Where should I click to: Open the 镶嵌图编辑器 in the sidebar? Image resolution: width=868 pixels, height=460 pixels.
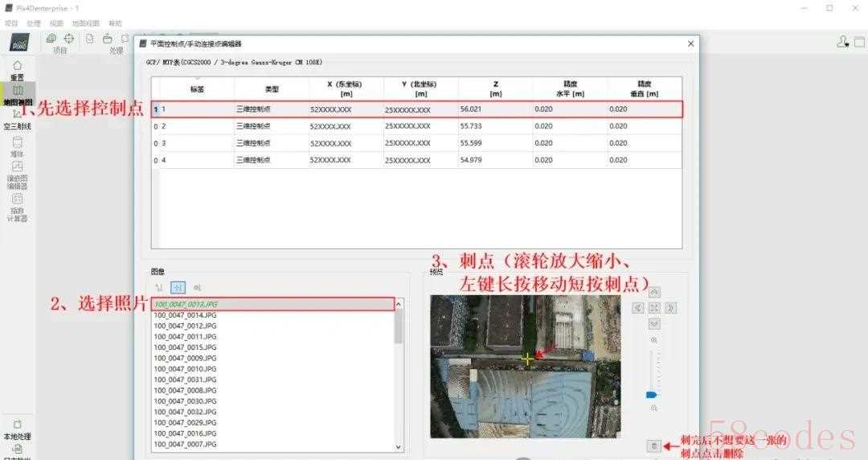[x=17, y=175]
